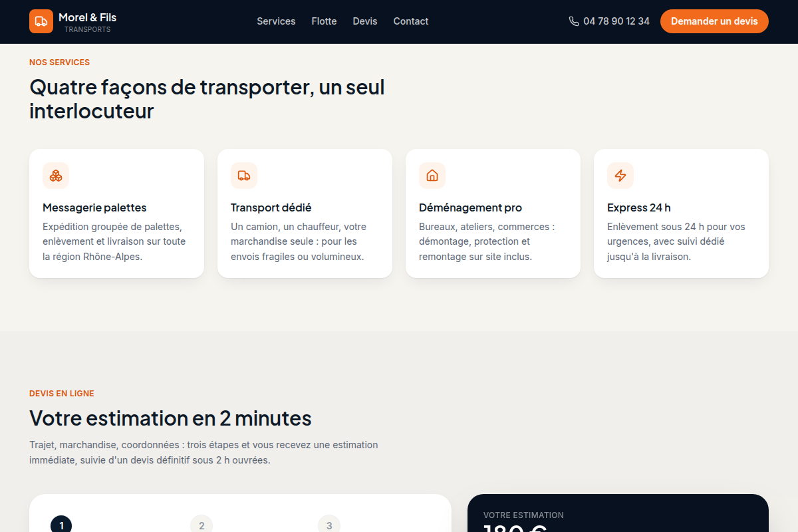Click the Morel & Fils brand name

point(87,17)
